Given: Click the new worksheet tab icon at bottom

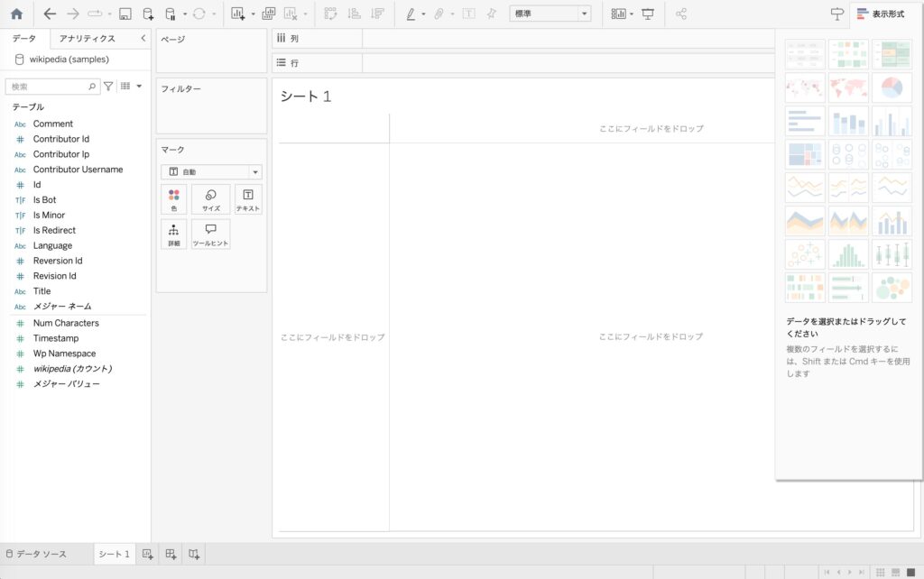Looking at the screenshot, I should tap(147, 554).
